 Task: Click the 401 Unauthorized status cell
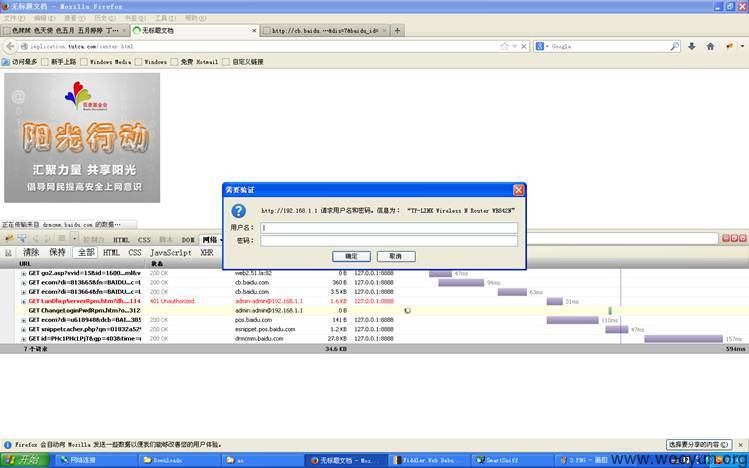172,301
